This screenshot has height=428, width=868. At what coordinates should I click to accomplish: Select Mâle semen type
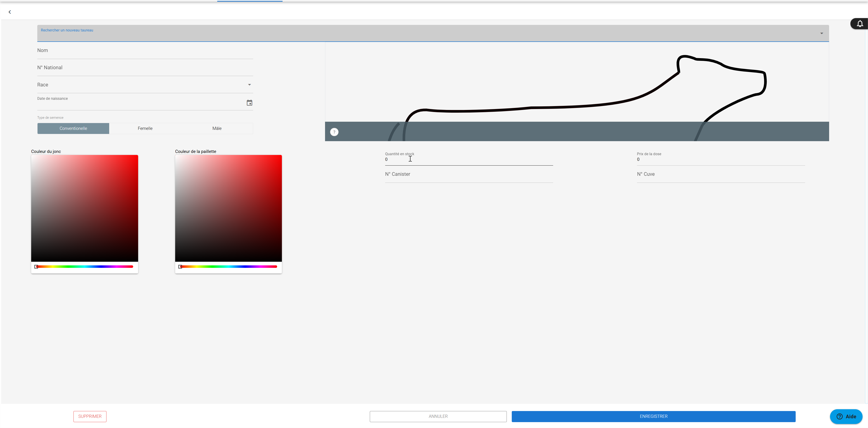tap(217, 128)
